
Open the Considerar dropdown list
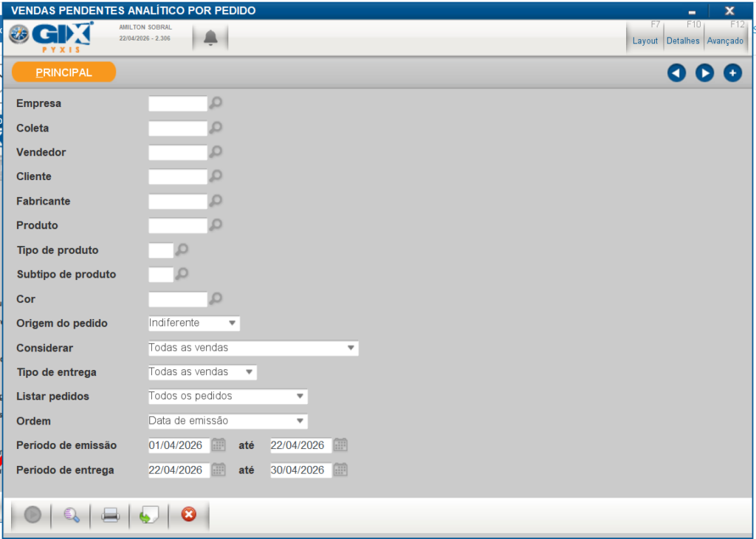pyautogui.click(x=351, y=348)
